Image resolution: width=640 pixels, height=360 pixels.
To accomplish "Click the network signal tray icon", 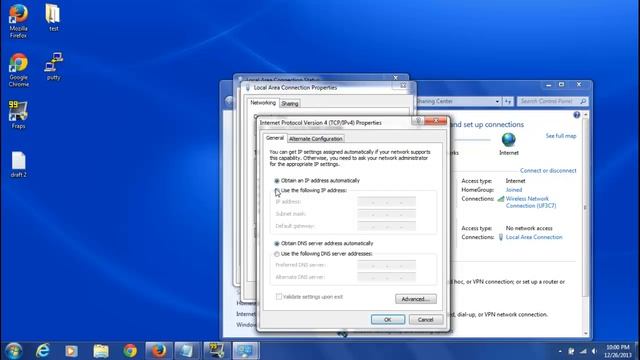I will coord(583,351).
